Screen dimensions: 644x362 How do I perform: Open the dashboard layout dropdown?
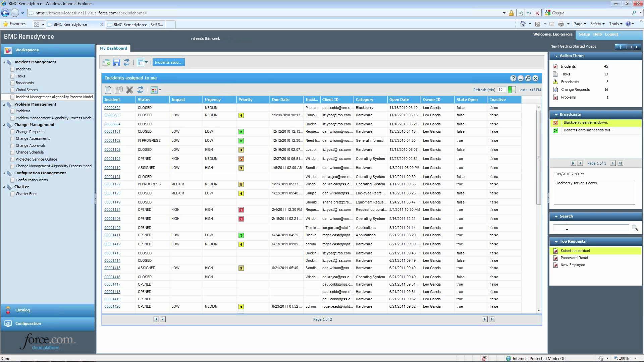pos(142,62)
